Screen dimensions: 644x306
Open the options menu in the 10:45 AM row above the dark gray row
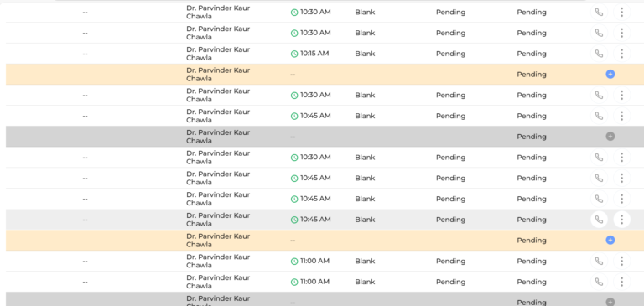622,116
